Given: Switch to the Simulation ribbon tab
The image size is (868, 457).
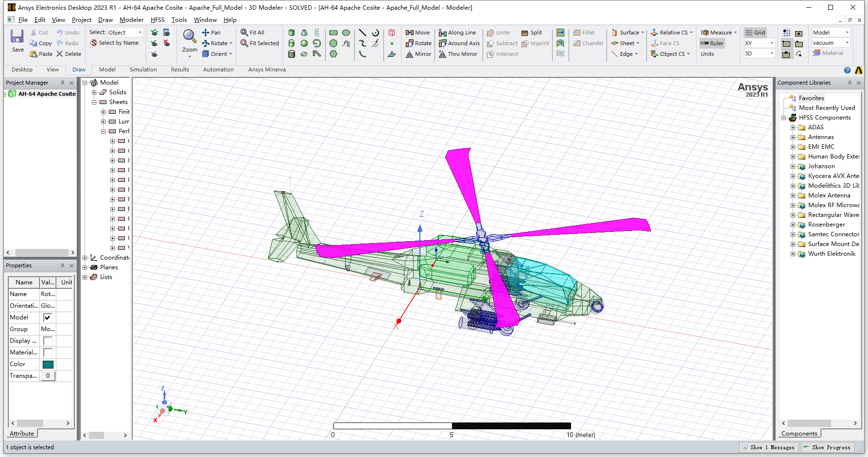Looking at the screenshot, I should [x=143, y=70].
